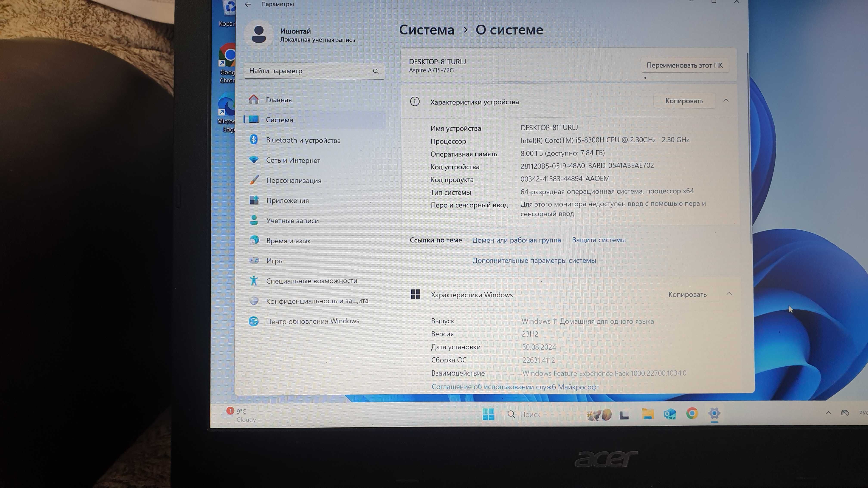868x488 pixels.
Task: Open Google Chrome from taskbar
Action: (x=692, y=414)
